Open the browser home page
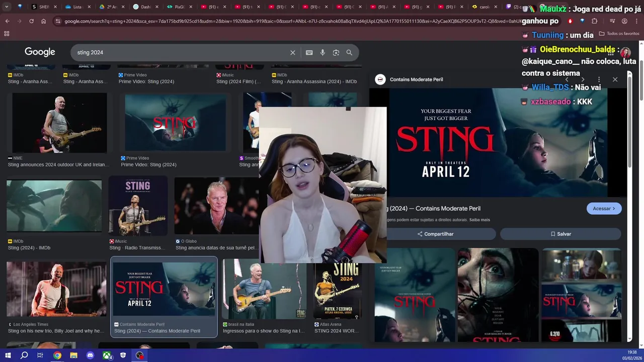The height and width of the screenshot is (362, 644). coord(44,21)
